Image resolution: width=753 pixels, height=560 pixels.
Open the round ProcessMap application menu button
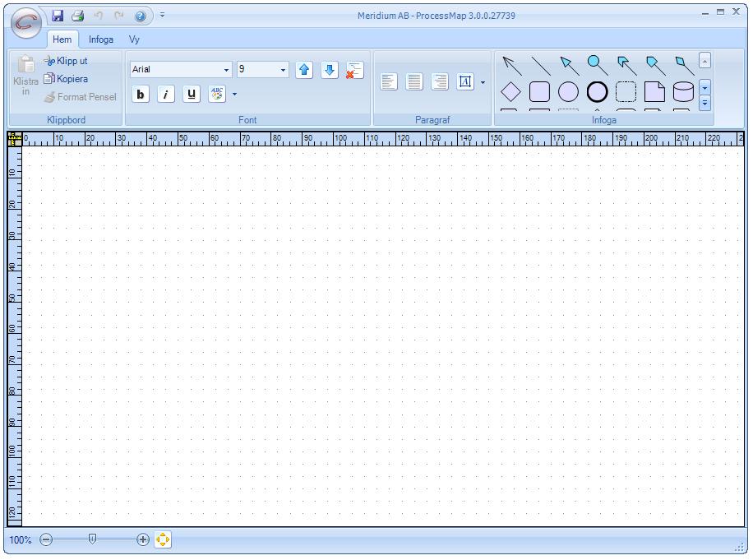pos(26,22)
